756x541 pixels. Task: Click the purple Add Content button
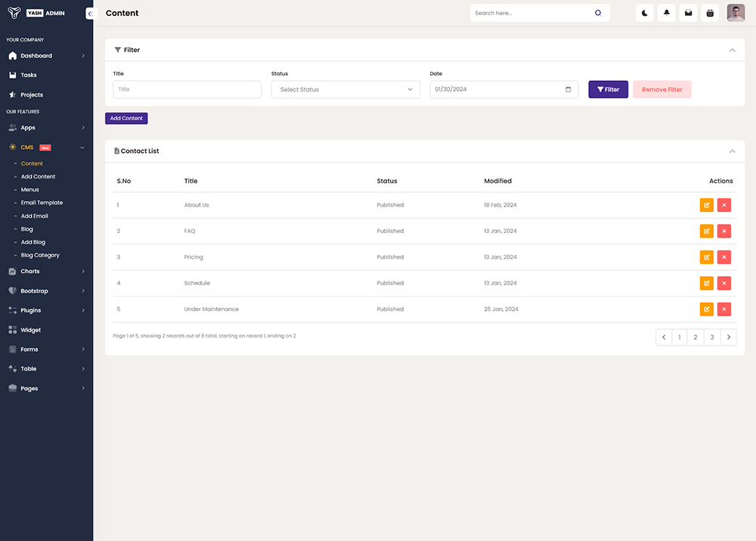126,118
